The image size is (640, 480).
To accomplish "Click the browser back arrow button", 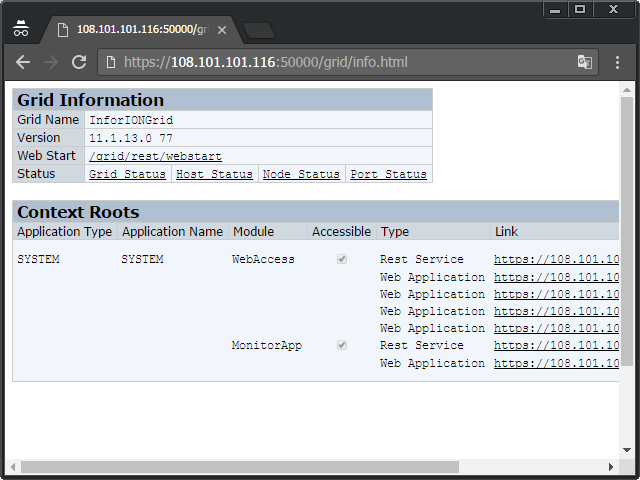I will (x=23, y=62).
